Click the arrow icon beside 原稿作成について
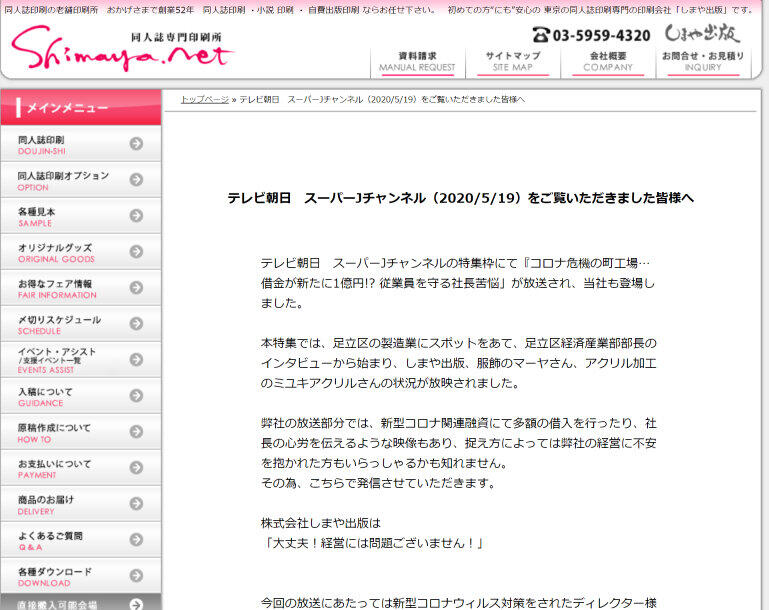 pyautogui.click(x=136, y=432)
